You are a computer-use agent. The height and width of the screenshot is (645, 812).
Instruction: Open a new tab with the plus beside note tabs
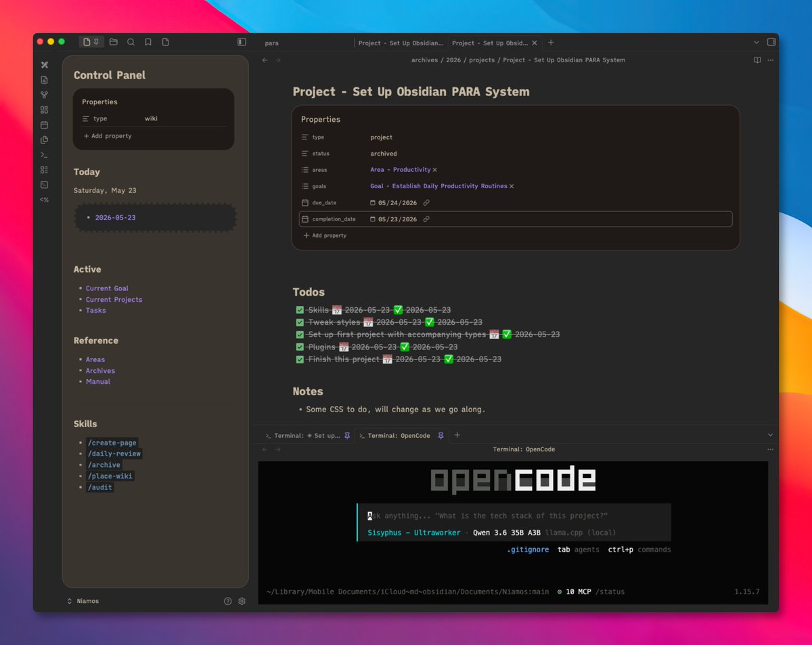(551, 43)
